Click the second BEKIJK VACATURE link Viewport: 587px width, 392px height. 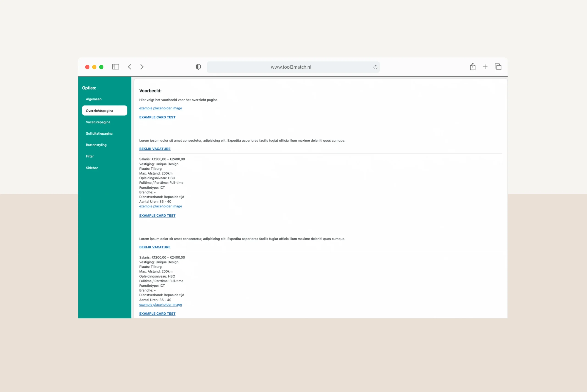tap(155, 247)
